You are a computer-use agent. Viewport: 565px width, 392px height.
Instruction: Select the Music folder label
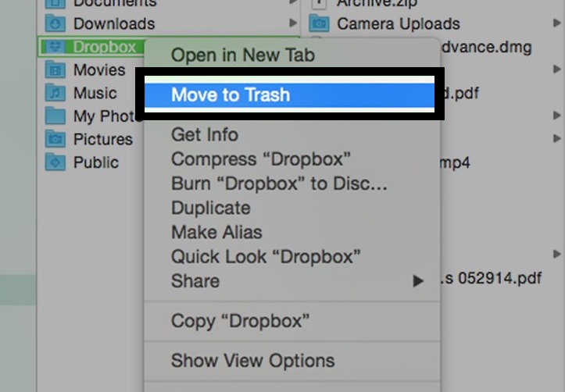tap(95, 93)
